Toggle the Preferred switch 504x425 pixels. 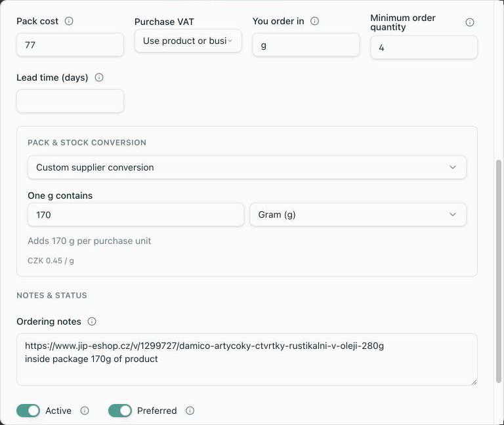click(120, 411)
